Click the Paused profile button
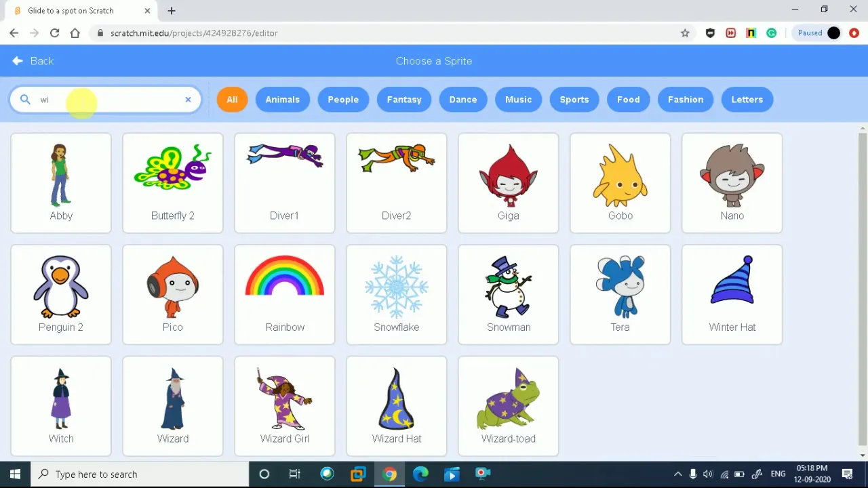The height and width of the screenshot is (488, 868). click(818, 33)
